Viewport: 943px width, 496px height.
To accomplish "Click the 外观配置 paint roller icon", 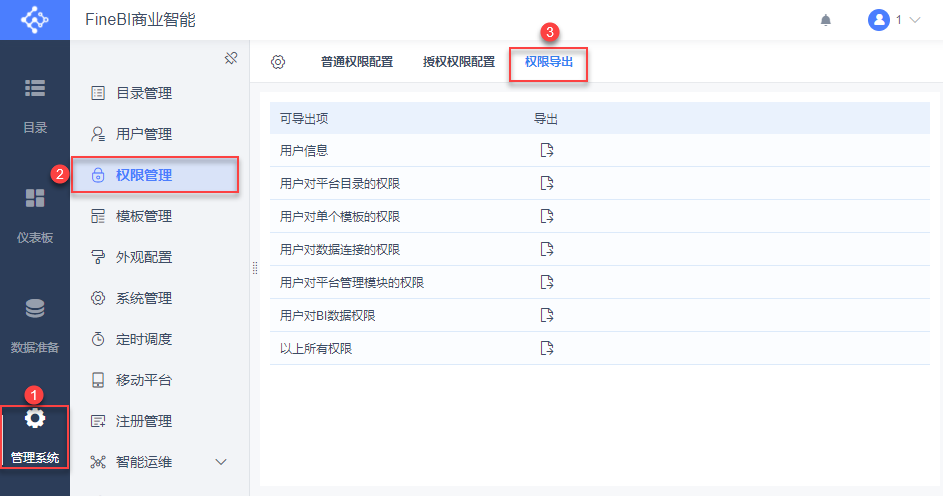I will tap(98, 257).
